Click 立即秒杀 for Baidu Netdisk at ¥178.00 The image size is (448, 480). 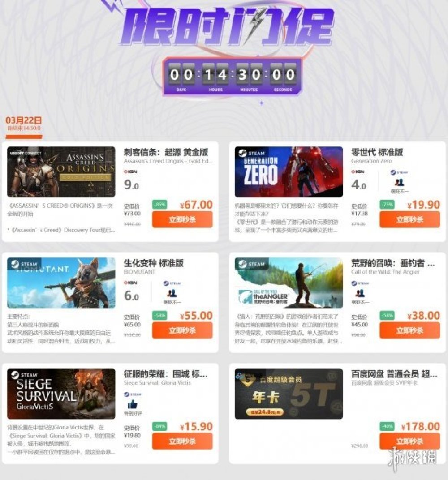click(410, 441)
